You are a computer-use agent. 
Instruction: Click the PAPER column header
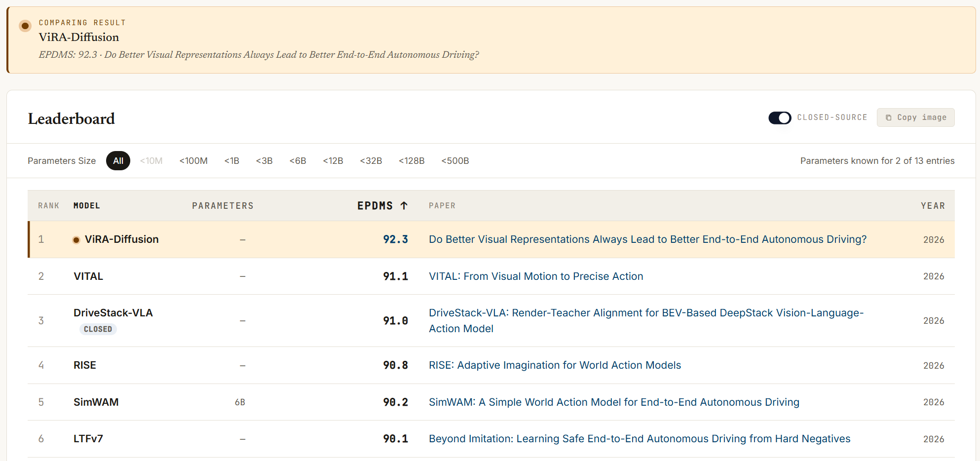tap(442, 206)
